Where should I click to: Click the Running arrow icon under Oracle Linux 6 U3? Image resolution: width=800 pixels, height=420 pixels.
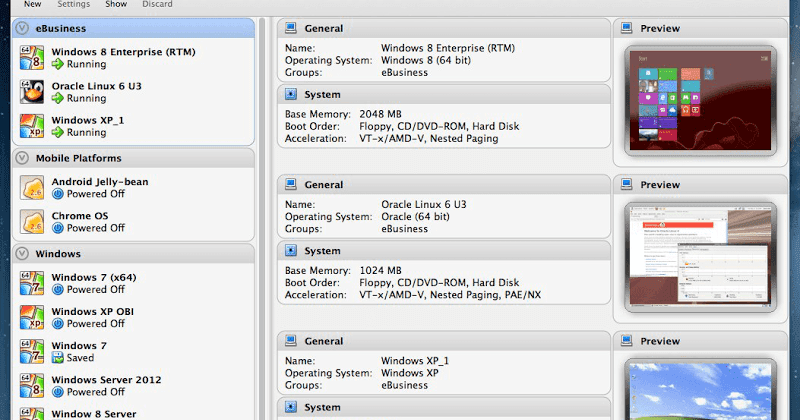58,98
